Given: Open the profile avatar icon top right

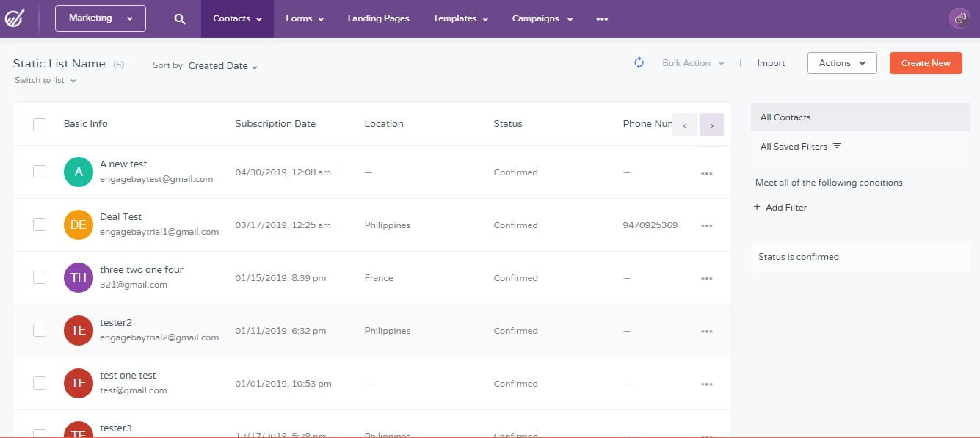Looking at the screenshot, I should 959,18.
